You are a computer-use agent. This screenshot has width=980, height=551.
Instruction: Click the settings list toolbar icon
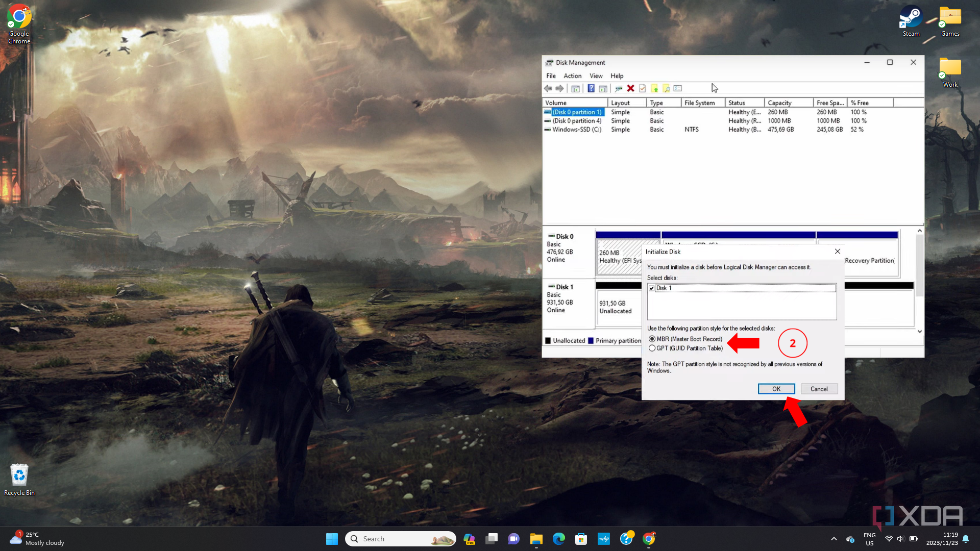(x=678, y=89)
